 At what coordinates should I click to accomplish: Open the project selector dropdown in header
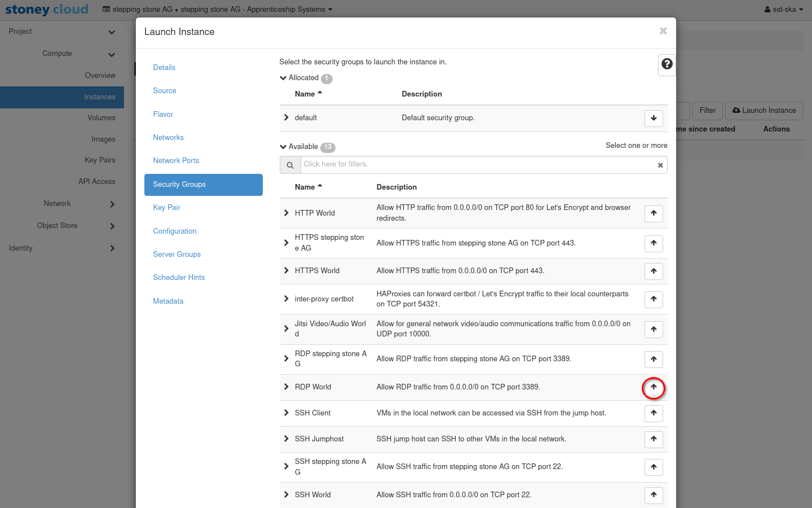coord(218,10)
